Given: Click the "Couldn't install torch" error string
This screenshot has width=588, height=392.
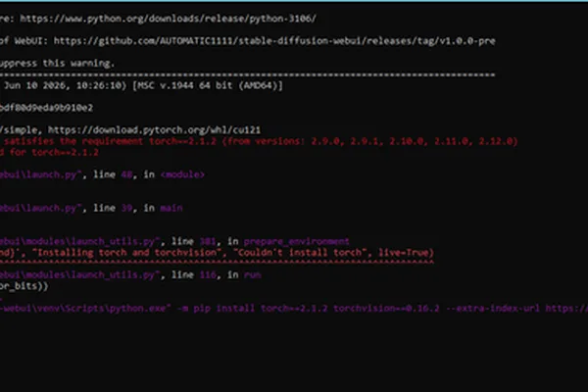Looking at the screenshot, I should coord(299,253).
